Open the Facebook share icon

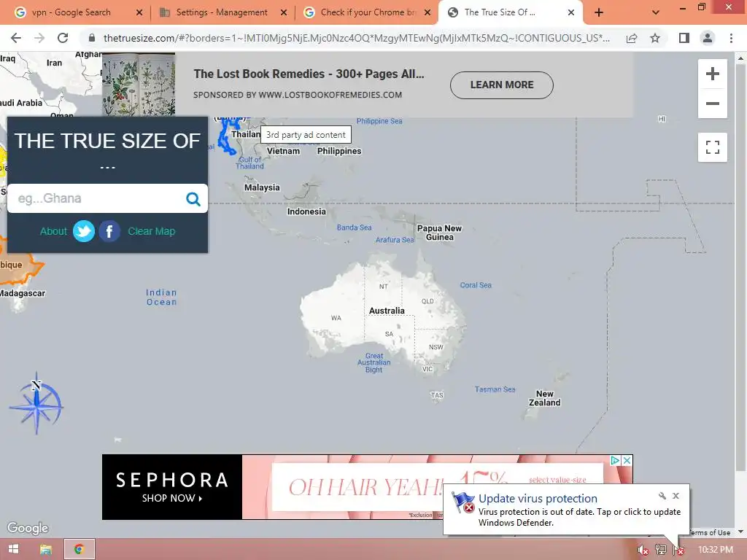(109, 231)
